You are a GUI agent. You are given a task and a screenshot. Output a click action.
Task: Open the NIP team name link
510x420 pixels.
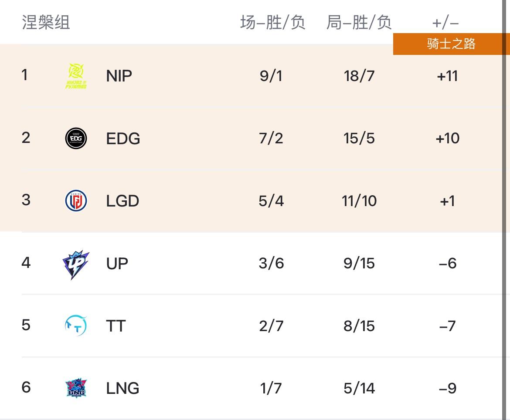pos(119,76)
